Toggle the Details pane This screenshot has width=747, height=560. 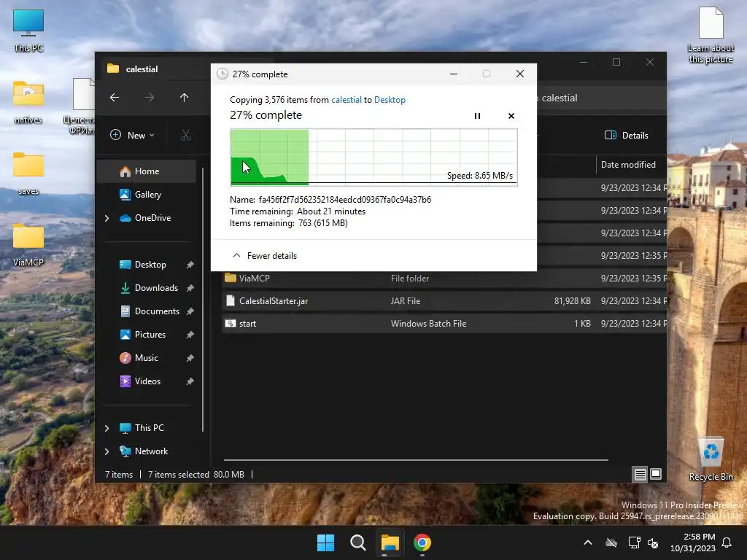[x=627, y=135]
